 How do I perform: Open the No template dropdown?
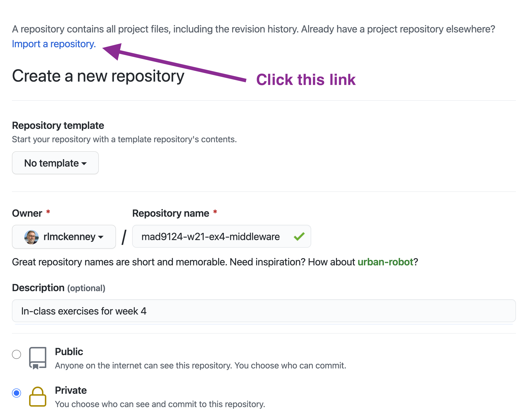[55, 163]
